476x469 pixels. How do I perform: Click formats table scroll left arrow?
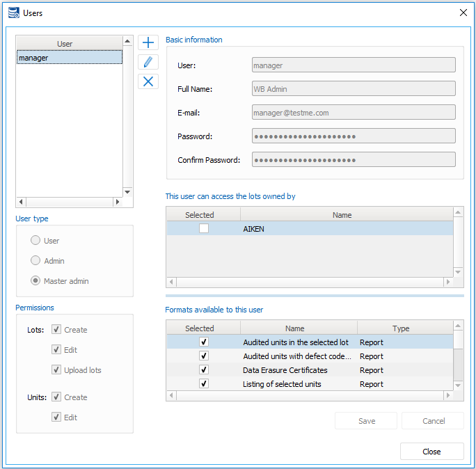click(171, 395)
